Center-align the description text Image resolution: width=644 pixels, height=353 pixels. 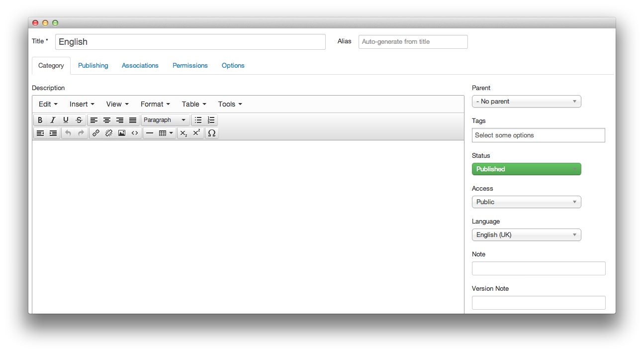pos(107,120)
